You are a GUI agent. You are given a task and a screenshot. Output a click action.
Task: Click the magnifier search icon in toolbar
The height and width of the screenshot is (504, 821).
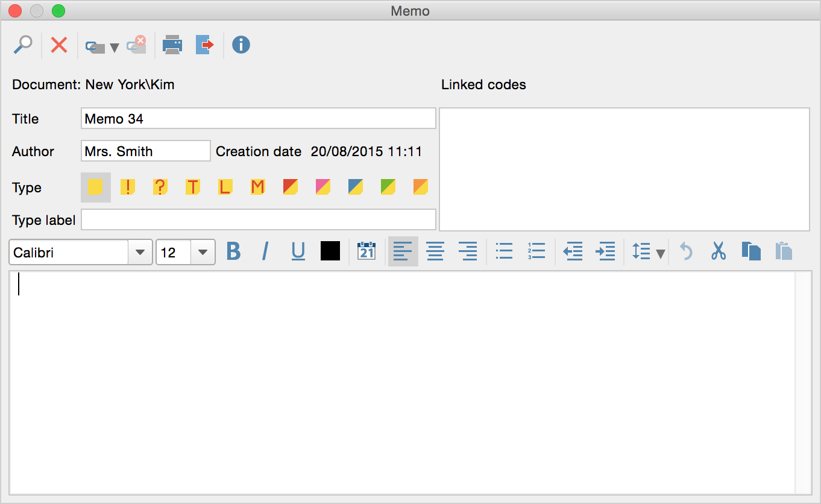pyautogui.click(x=23, y=45)
